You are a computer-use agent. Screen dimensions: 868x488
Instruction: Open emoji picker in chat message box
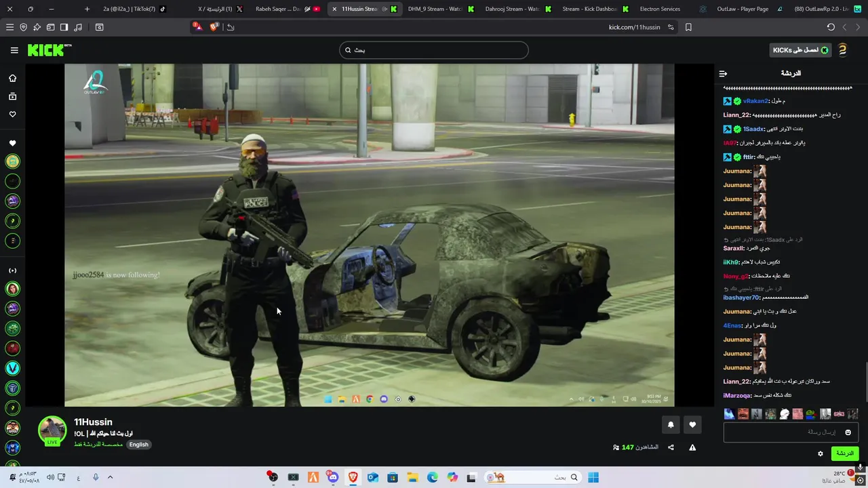(x=848, y=432)
